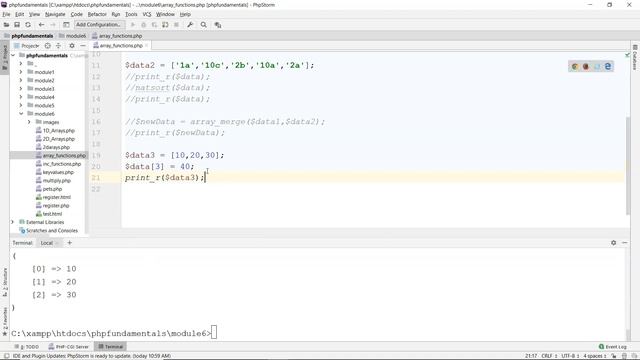Click the green inspection checkmark icon
This screenshot has height=360, width=640.
click(x=627, y=55)
